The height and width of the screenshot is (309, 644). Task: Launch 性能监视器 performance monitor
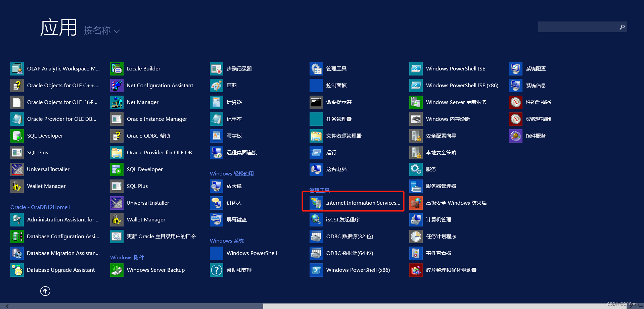click(530, 102)
